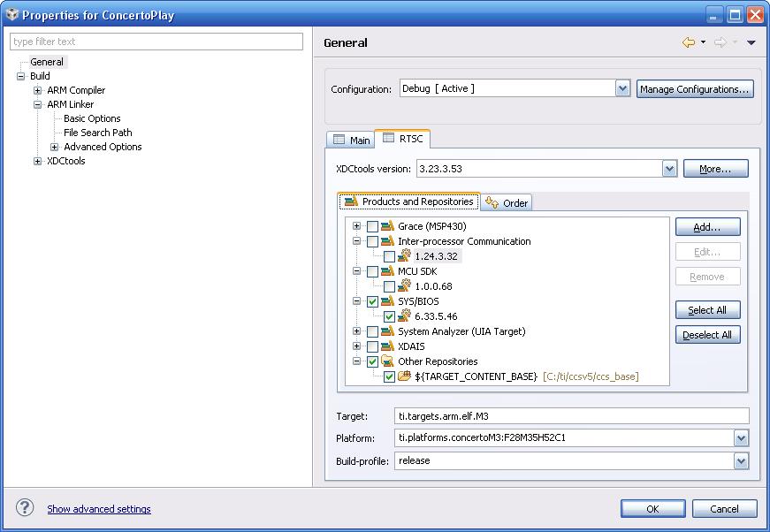Click the Other Repositories folder icon
Image resolution: width=770 pixels, height=532 pixels.
click(x=386, y=361)
